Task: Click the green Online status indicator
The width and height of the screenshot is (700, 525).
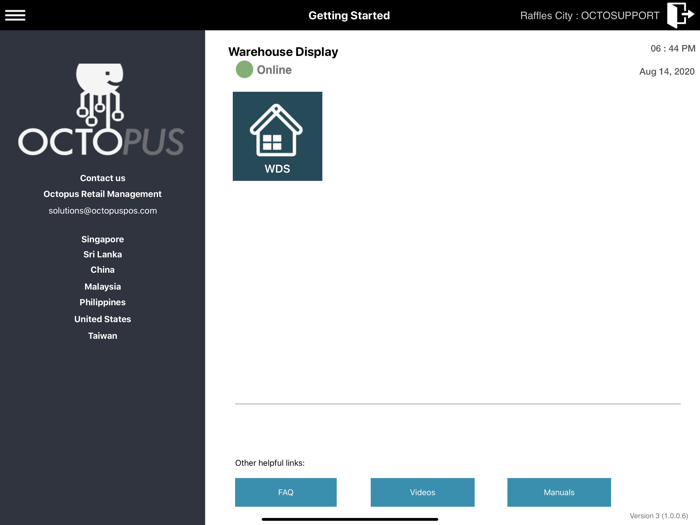Action: pyautogui.click(x=244, y=70)
